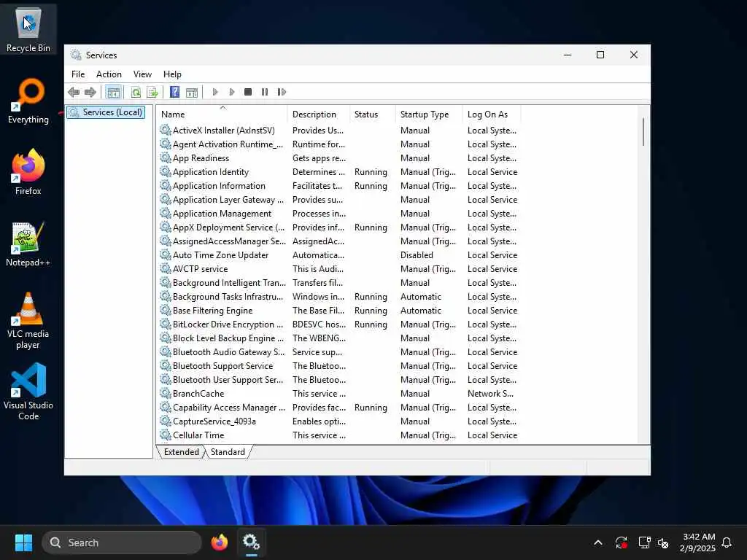Select the Application Identity service

(x=338, y=172)
